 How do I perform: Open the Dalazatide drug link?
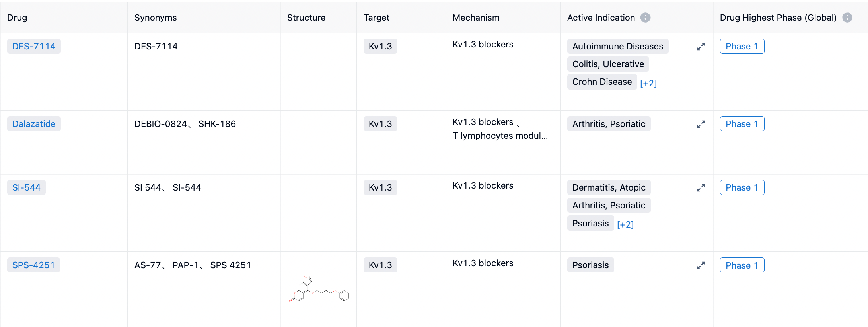coord(34,124)
